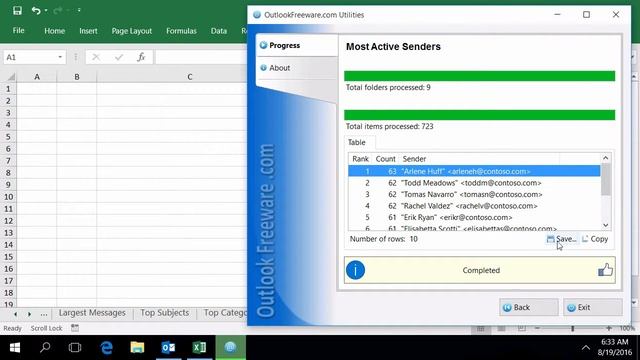Open Customize Quick Access Toolbar dropdown

coord(79,11)
